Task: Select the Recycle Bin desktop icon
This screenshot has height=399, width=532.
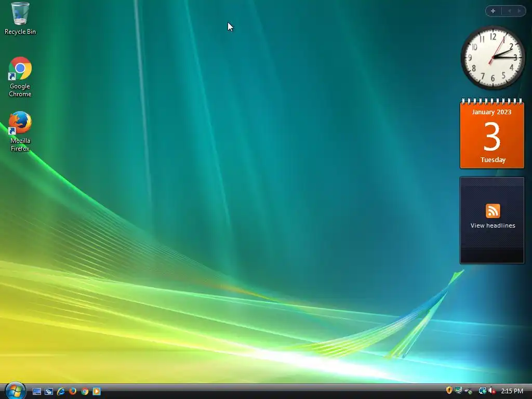Action: pyautogui.click(x=20, y=18)
